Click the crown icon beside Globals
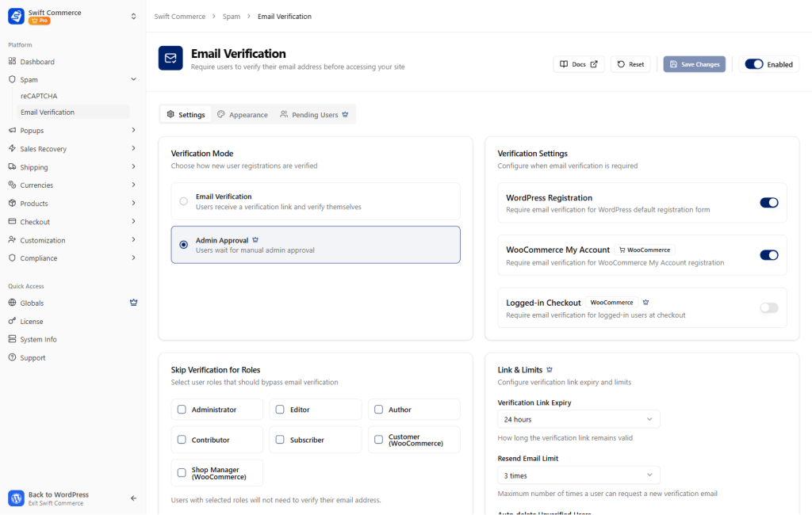812x515 pixels. [x=133, y=303]
